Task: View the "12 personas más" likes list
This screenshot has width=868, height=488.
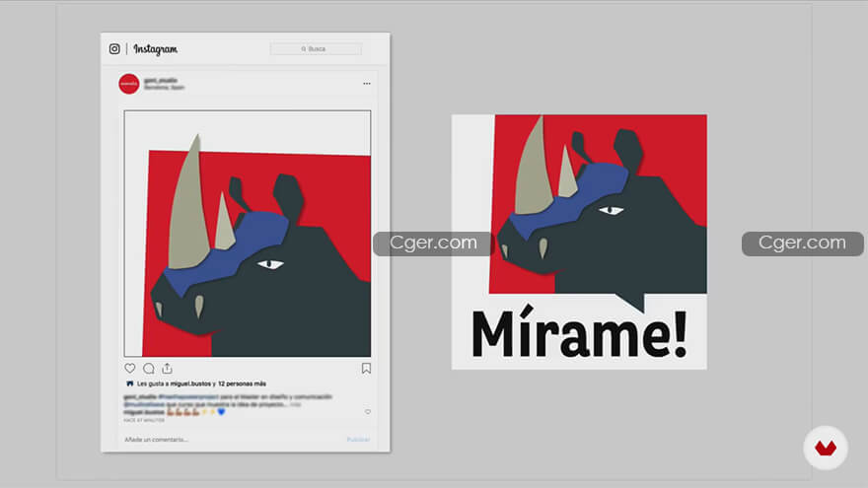Action: (x=242, y=383)
